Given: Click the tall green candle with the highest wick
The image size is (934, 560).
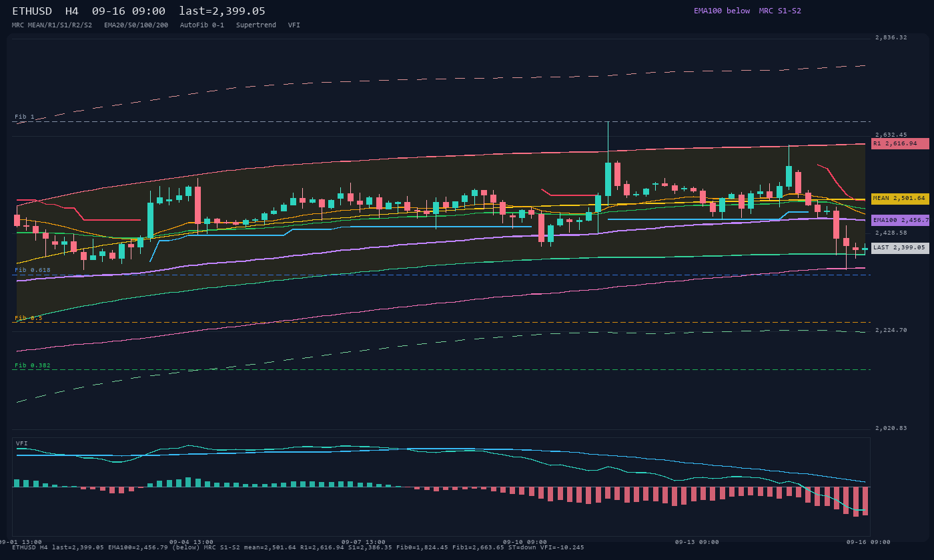Looking at the screenshot, I should (x=608, y=179).
